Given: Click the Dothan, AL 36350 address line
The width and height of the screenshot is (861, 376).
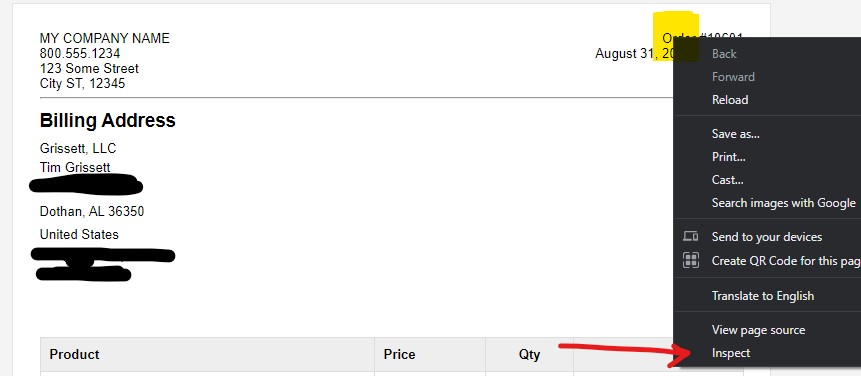Looking at the screenshot, I should 92,211.
